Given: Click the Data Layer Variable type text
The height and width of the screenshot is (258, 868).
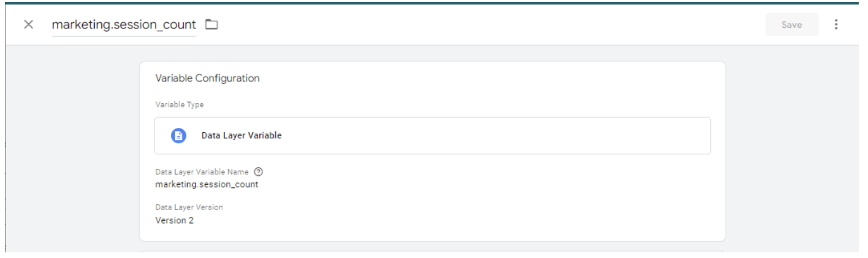Looking at the screenshot, I should click(241, 136).
